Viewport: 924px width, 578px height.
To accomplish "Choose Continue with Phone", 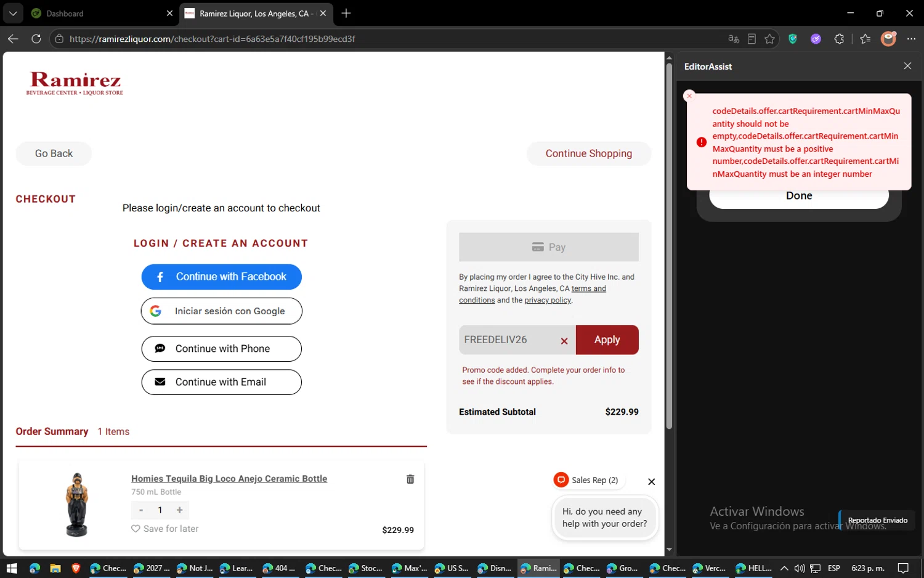I will tap(222, 349).
